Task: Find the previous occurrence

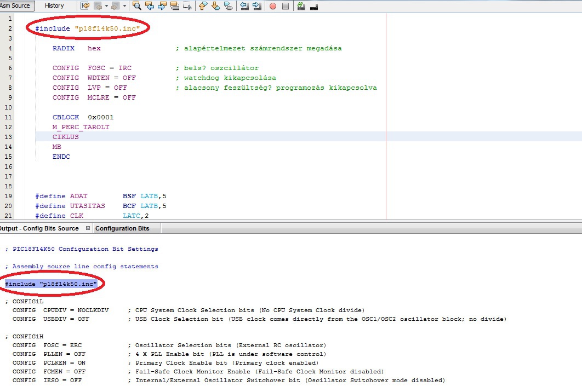Action: tap(150, 6)
